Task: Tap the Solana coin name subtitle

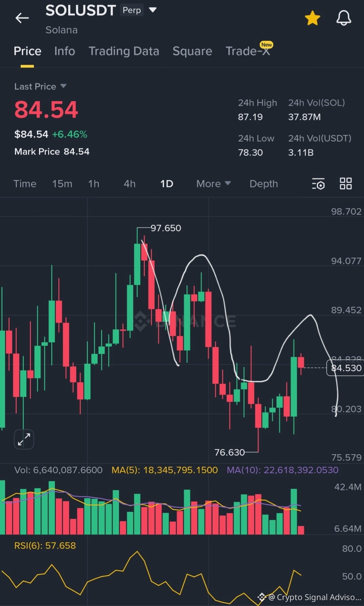Action: click(x=62, y=30)
